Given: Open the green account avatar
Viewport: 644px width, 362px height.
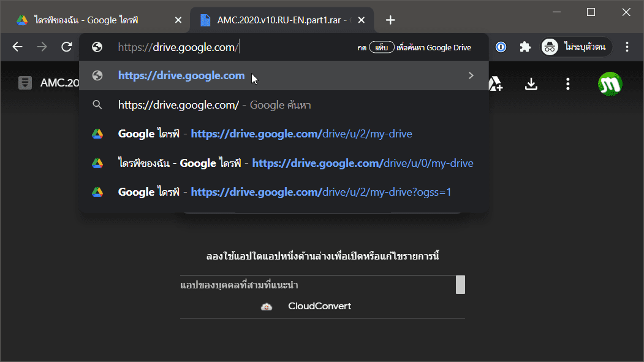Looking at the screenshot, I should 610,84.
